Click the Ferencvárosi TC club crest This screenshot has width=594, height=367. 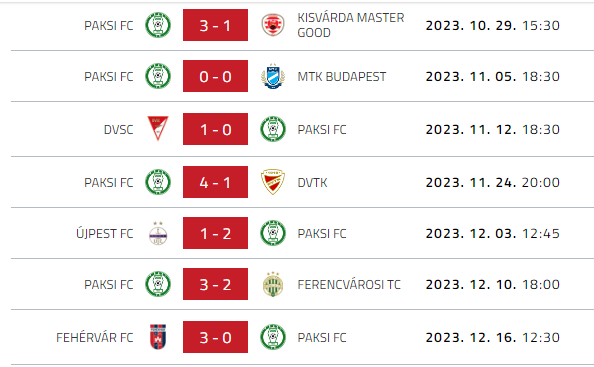pyautogui.click(x=273, y=284)
